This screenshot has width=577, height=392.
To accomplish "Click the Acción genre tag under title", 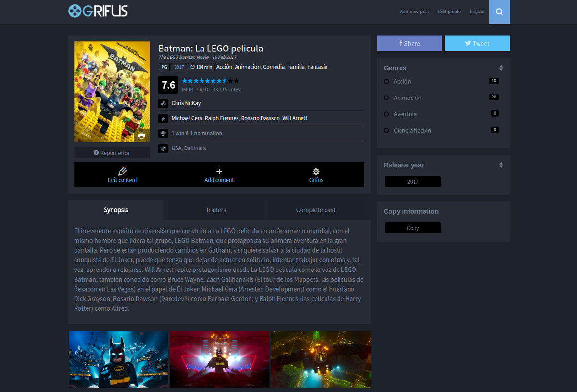I will 224,67.
